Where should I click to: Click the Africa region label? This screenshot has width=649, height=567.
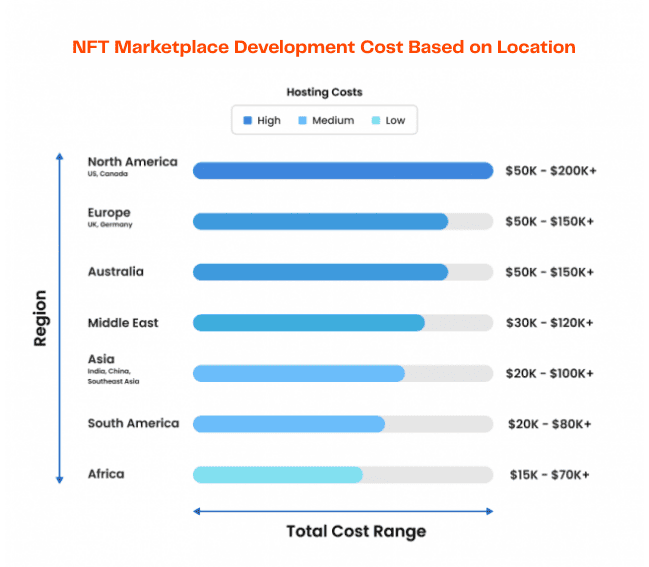pyautogui.click(x=106, y=474)
